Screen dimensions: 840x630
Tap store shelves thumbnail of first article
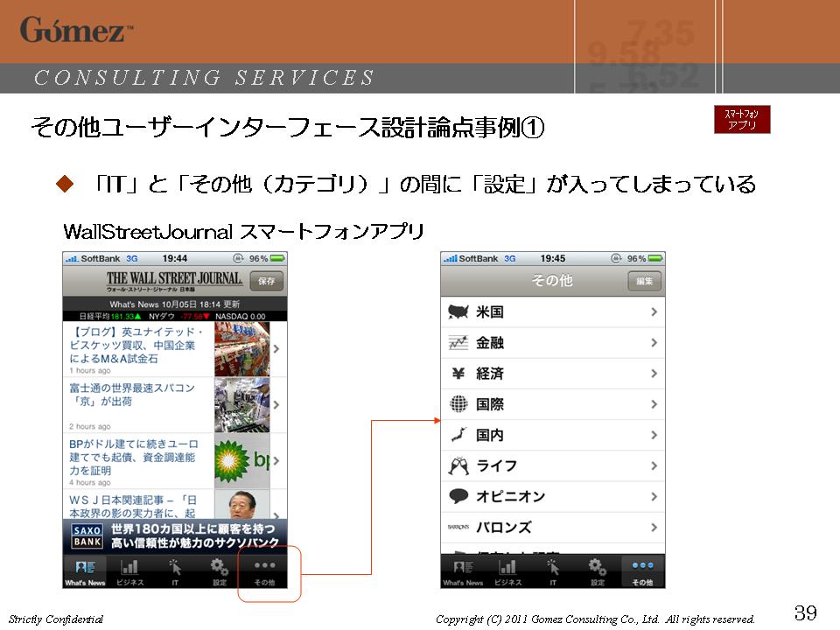[241, 349]
